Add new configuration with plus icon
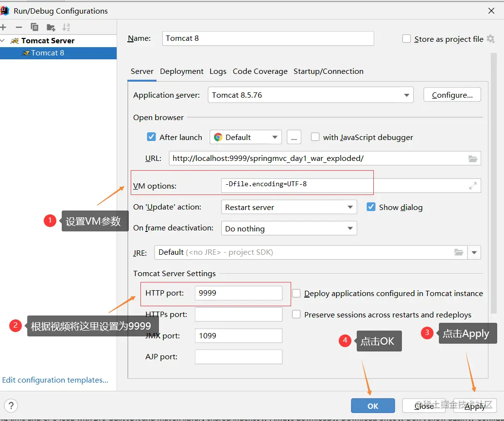Screen dimensions: 504x421 [3, 27]
